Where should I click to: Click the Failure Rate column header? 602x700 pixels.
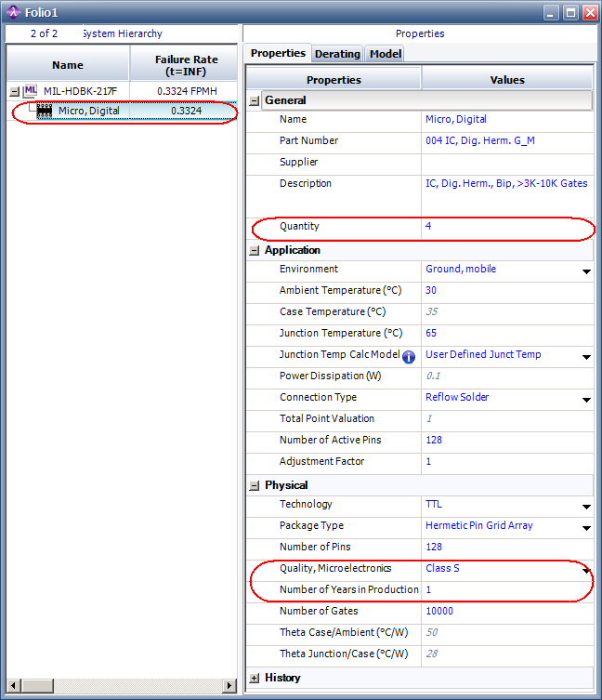(186, 65)
